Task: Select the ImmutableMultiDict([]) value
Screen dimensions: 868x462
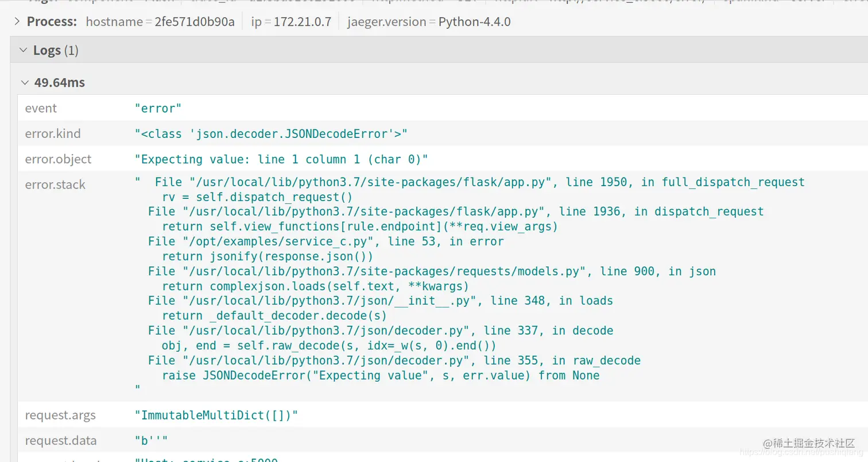Action: tap(216, 415)
